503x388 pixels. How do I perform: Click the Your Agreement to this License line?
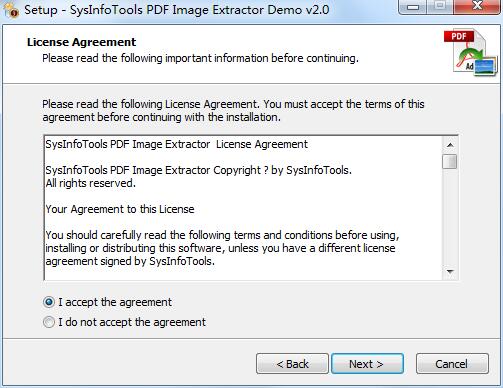[120, 209]
